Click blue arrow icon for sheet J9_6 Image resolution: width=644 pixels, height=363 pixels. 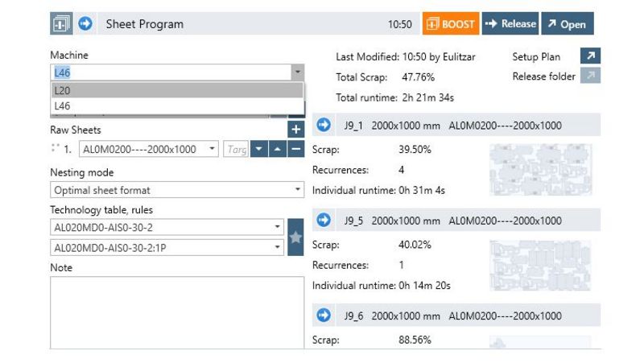[324, 315]
